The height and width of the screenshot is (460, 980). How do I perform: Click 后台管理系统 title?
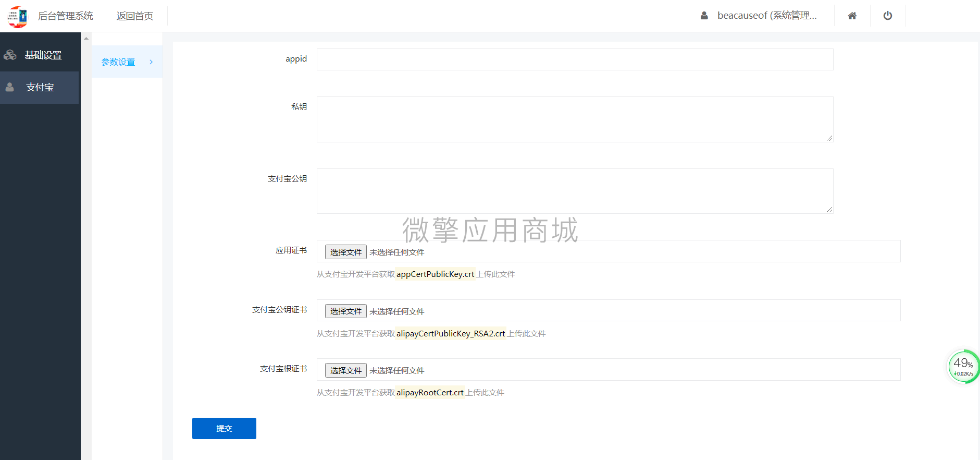[66, 16]
